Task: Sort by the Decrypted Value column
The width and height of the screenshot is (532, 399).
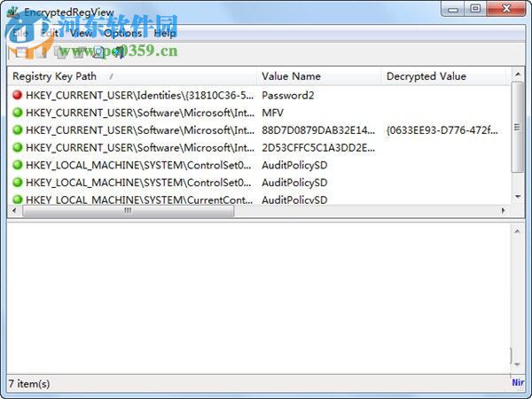Action: 444,76
